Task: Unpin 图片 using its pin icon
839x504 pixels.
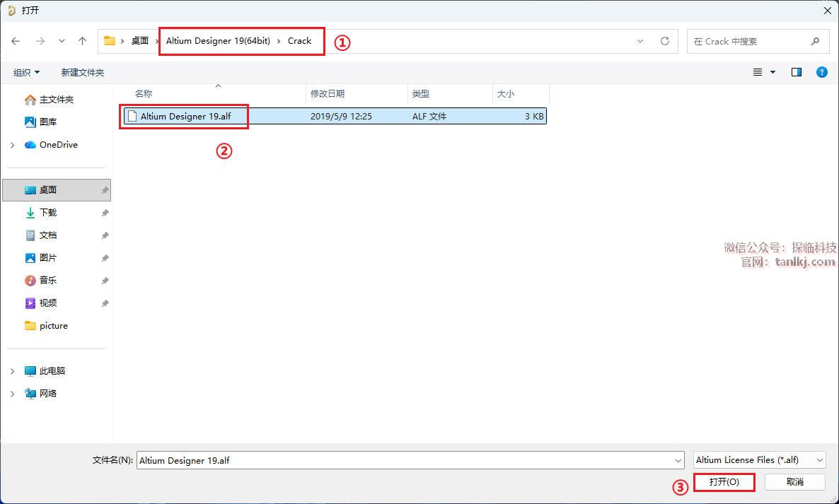Action: pos(105,258)
